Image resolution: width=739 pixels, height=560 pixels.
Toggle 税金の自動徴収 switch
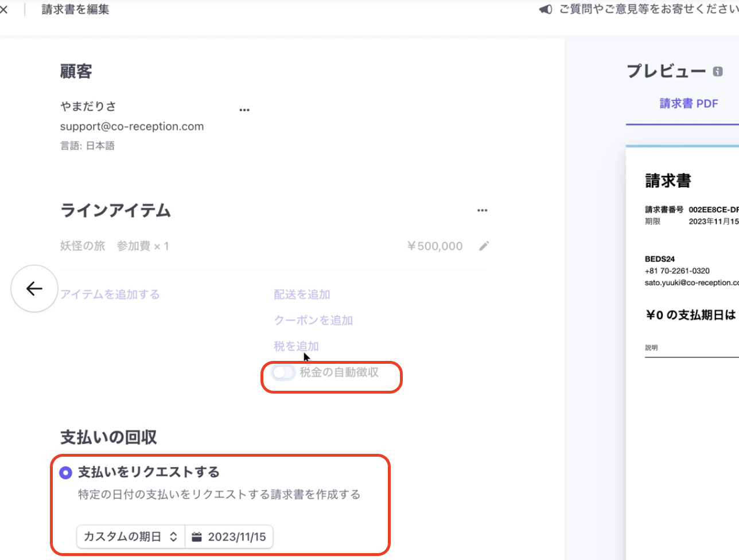coord(283,373)
